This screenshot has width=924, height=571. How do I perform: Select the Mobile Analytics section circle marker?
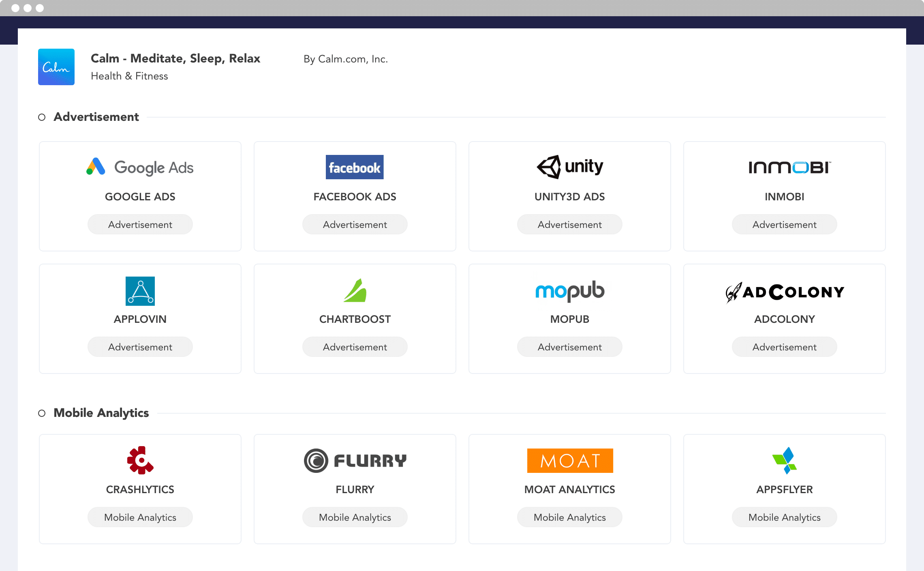tap(42, 413)
